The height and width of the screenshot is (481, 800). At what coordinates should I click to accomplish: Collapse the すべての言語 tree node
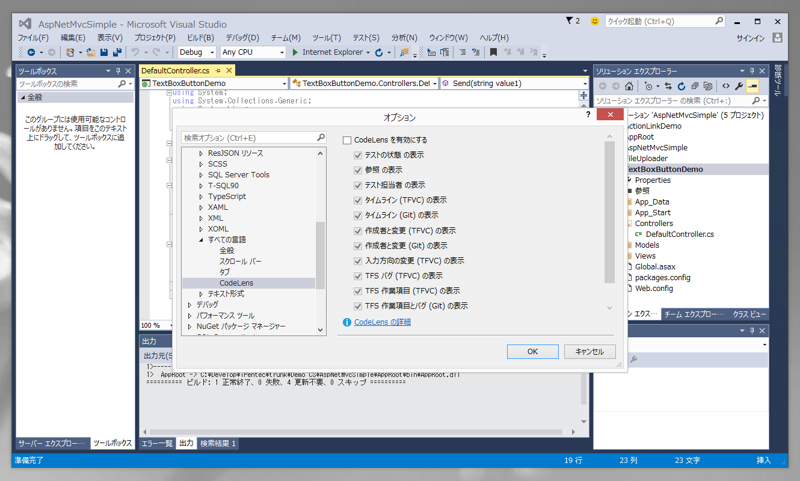coord(201,240)
